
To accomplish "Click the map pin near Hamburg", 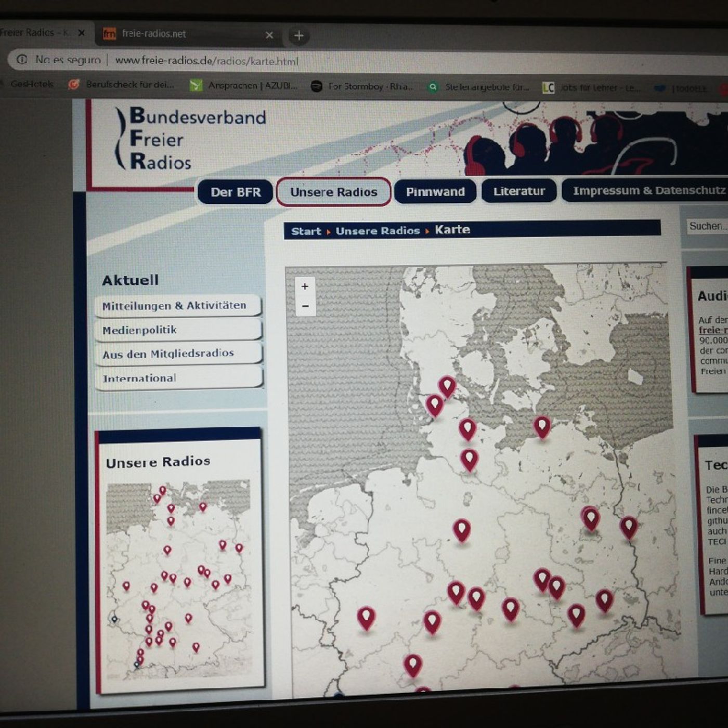I will pos(469,460).
